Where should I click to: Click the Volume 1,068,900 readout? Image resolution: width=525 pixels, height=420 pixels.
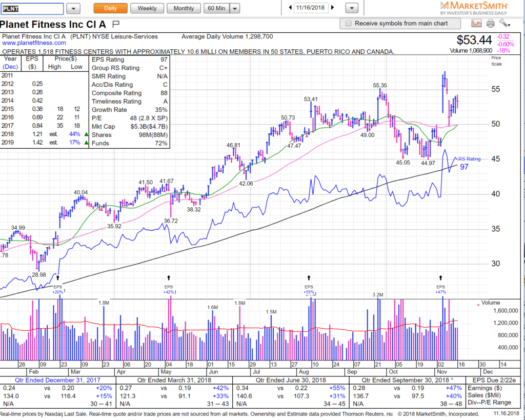coord(471,51)
